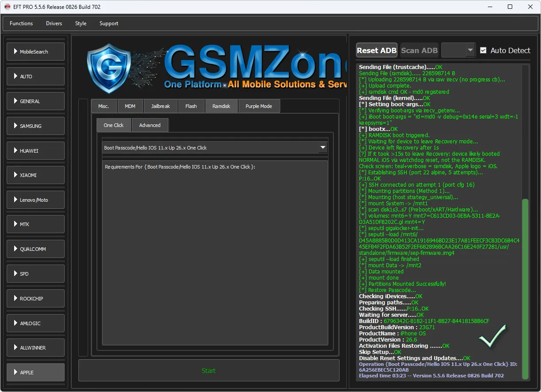
Task: Open the SPD sidebar section
Action: click(35, 274)
